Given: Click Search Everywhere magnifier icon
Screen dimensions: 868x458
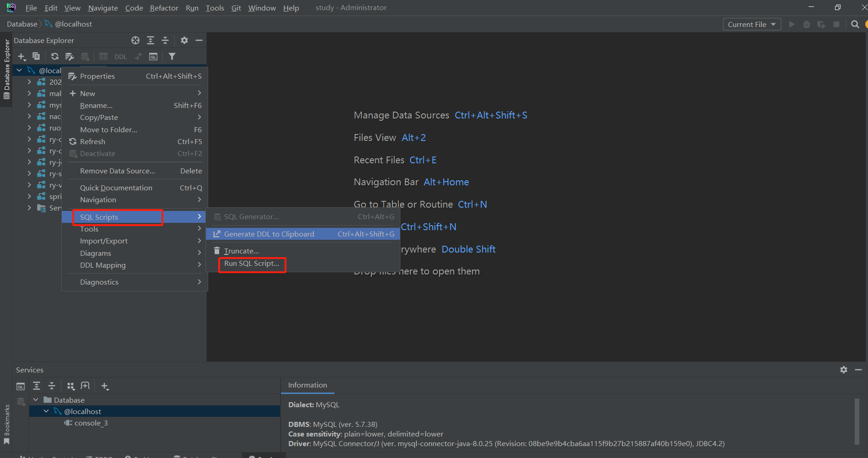Looking at the screenshot, I should [855, 25].
